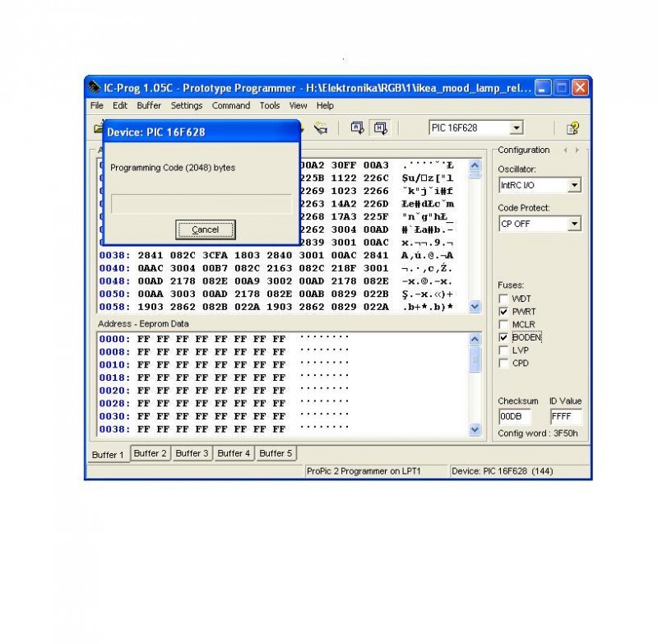Click the programming progress bar
The width and height of the screenshot is (658, 644).
click(x=202, y=204)
